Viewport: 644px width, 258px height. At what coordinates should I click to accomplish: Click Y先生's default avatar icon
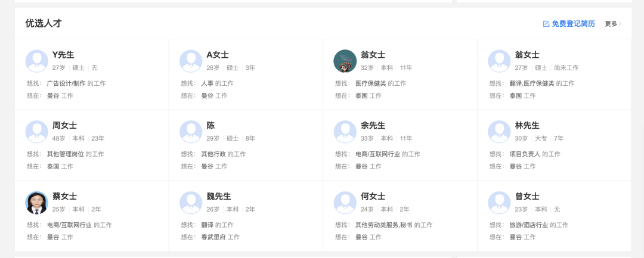[x=37, y=61]
